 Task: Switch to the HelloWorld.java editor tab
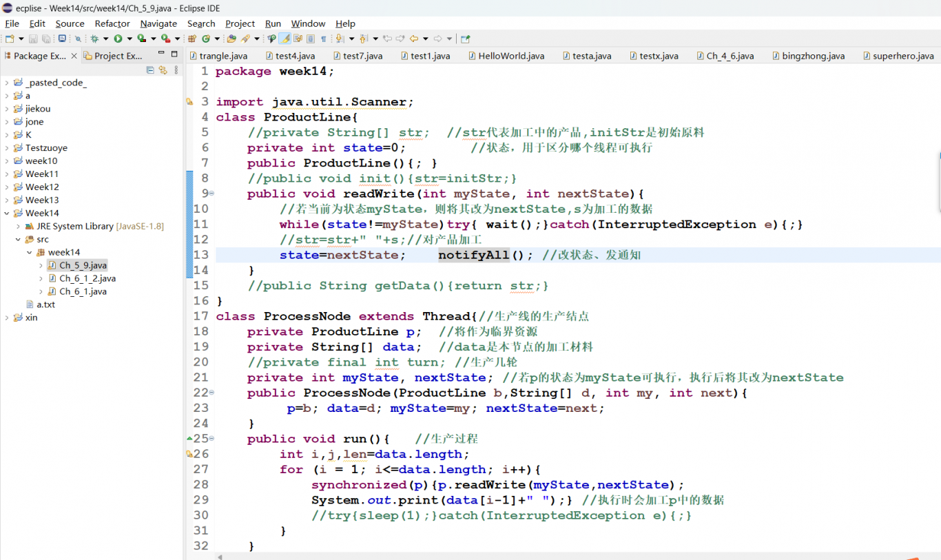[x=506, y=56]
